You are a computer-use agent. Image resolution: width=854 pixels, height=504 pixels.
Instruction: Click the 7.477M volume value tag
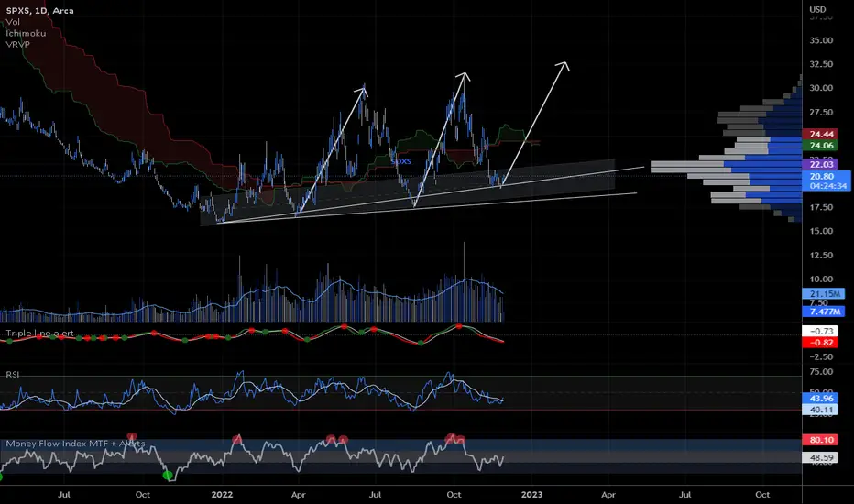[x=824, y=312]
